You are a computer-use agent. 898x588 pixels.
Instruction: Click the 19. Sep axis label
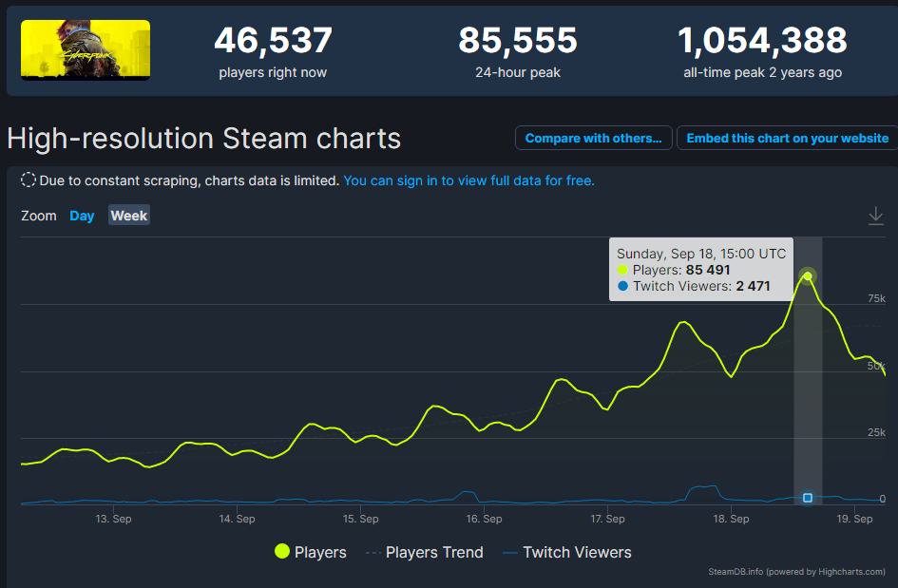coord(854,519)
